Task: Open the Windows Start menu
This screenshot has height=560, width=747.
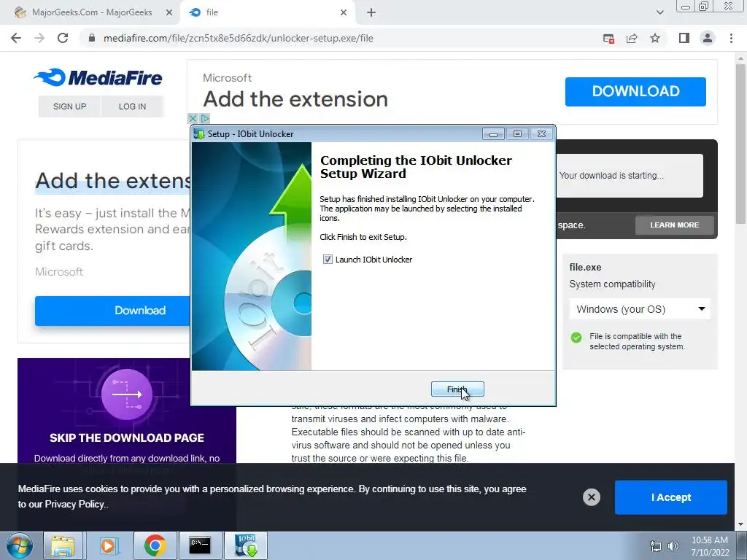Action: [20, 545]
